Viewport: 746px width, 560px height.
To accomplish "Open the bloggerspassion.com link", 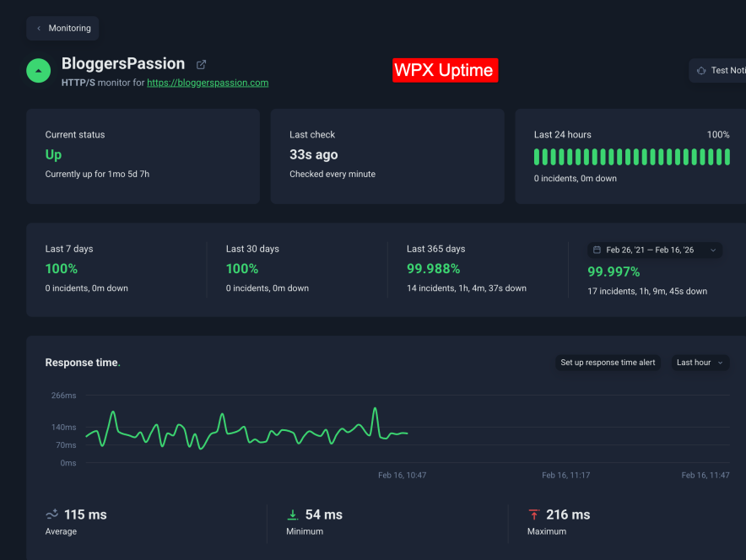I will (208, 83).
